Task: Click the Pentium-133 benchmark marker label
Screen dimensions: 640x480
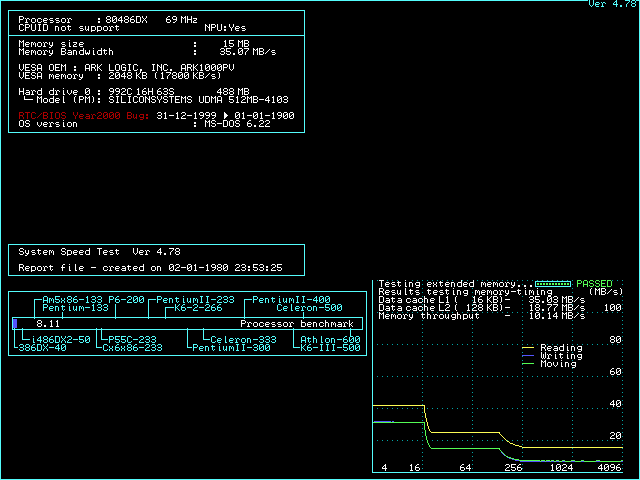Action: click(76, 308)
